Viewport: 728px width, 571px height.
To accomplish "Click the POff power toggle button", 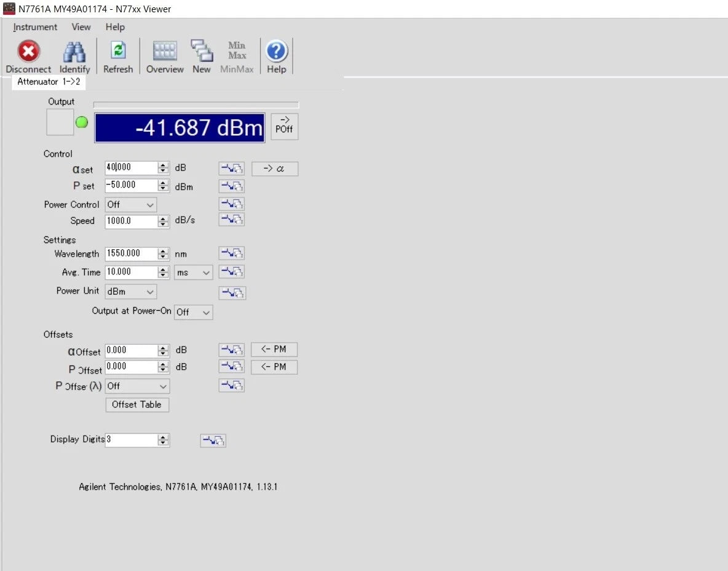I will pos(284,126).
